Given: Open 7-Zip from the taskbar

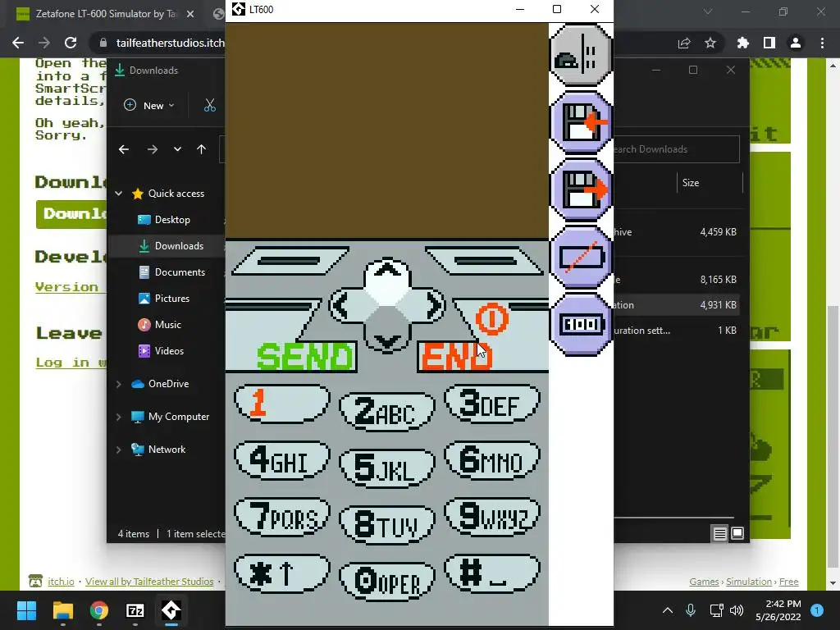Looking at the screenshot, I should pos(135,610).
